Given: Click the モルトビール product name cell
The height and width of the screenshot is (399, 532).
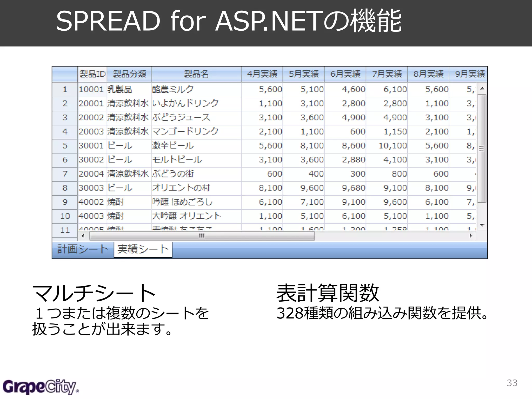Looking at the screenshot, I should 196,160.
